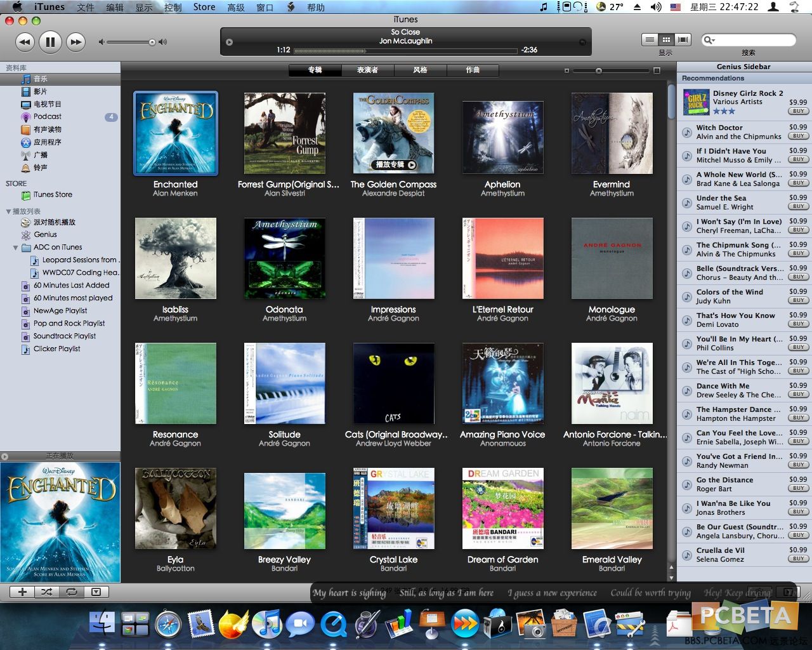Select Clicker Playlist in sidebar

point(60,349)
